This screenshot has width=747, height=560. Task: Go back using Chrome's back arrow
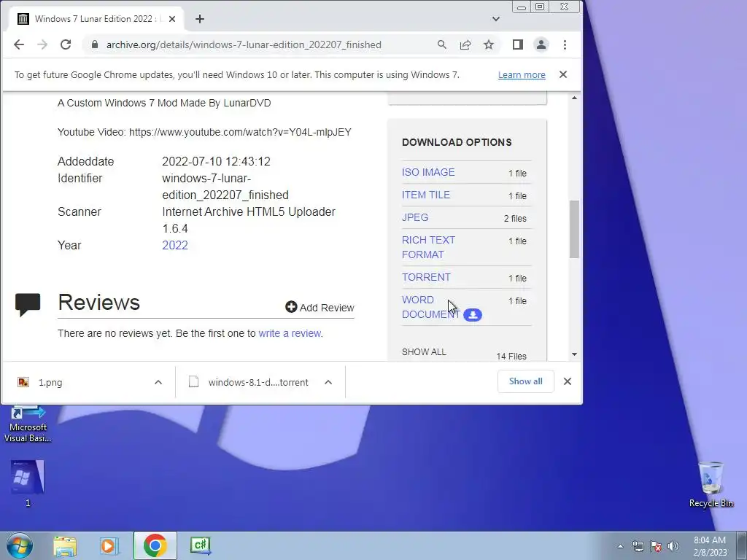18,44
